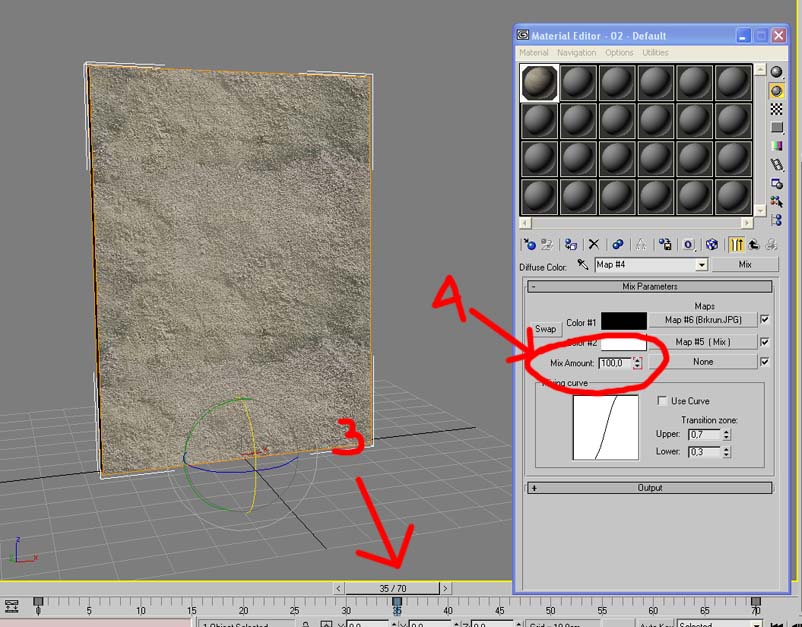Image resolution: width=802 pixels, height=627 pixels.
Task: Click Go to Parent icon
Action: point(753,244)
